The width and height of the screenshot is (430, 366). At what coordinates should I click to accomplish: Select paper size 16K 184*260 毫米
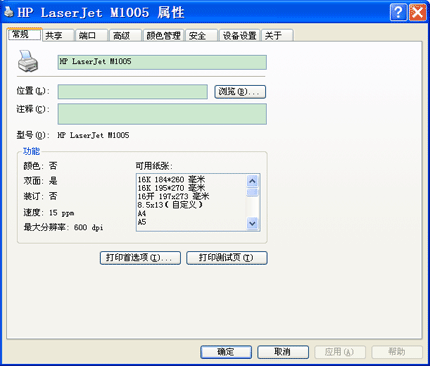click(x=171, y=180)
